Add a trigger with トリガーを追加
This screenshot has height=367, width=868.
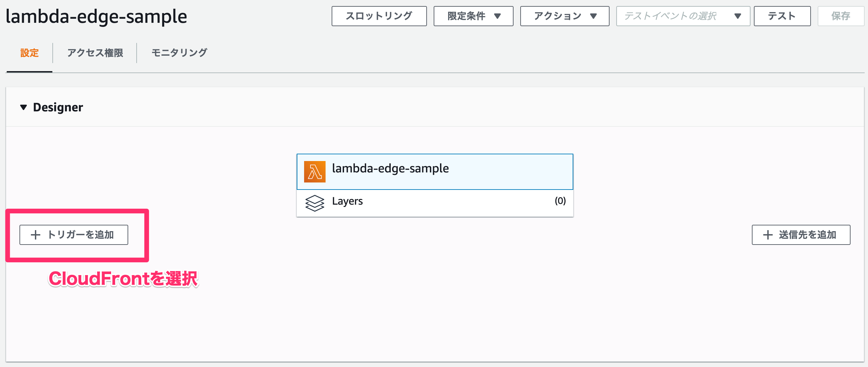pyautogui.click(x=74, y=235)
